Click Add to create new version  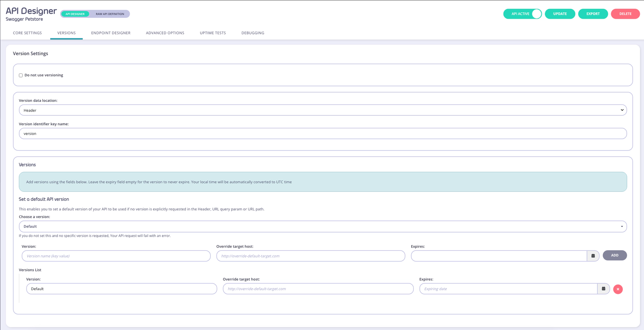(614, 255)
